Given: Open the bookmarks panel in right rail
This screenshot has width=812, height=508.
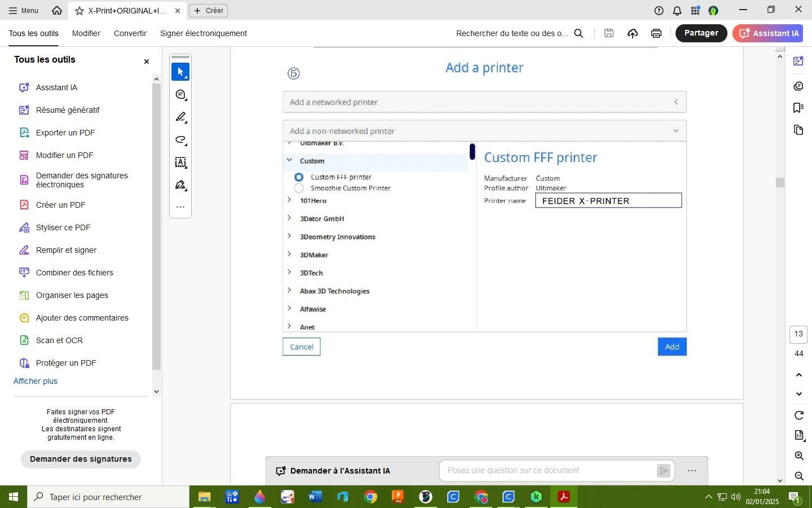Looking at the screenshot, I should point(798,108).
